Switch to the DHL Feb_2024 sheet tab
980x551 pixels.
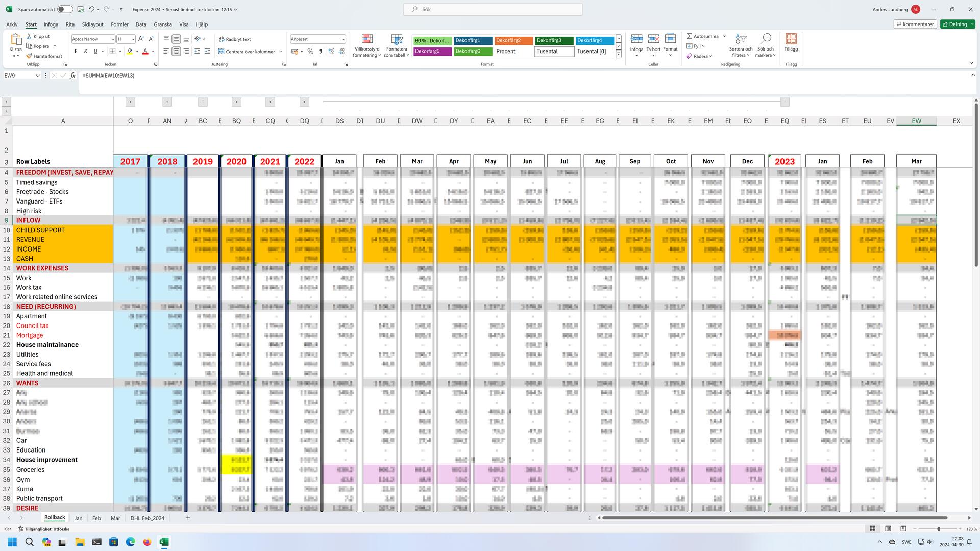(x=147, y=517)
